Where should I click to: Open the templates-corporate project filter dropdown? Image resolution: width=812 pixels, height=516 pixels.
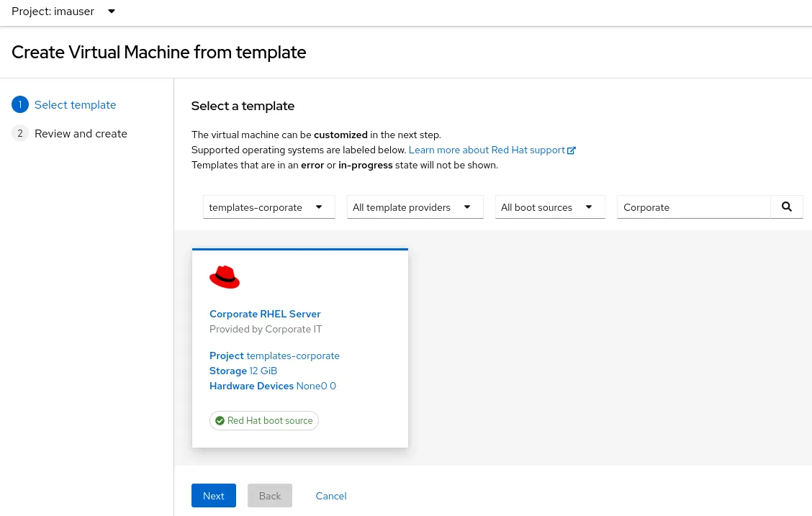point(269,207)
